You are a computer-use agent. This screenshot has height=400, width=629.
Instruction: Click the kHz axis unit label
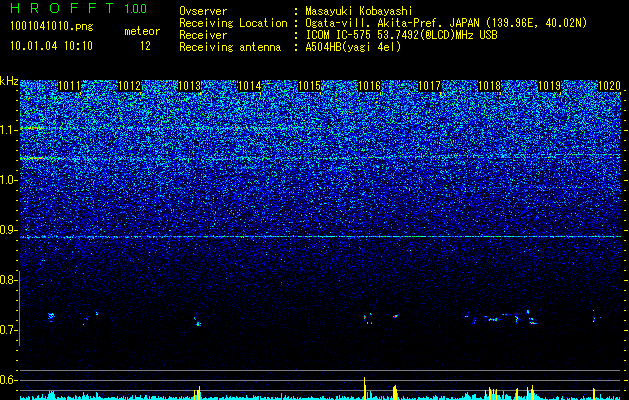click(9, 81)
